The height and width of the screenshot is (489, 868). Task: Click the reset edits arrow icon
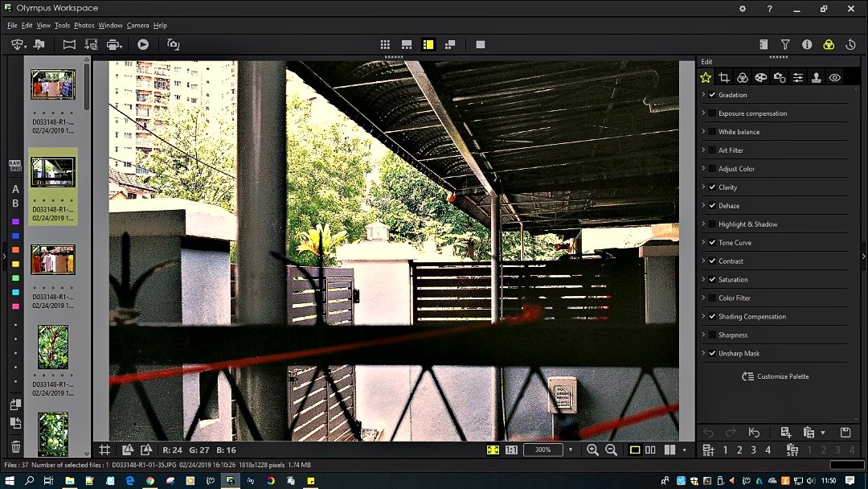click(754, 432)
